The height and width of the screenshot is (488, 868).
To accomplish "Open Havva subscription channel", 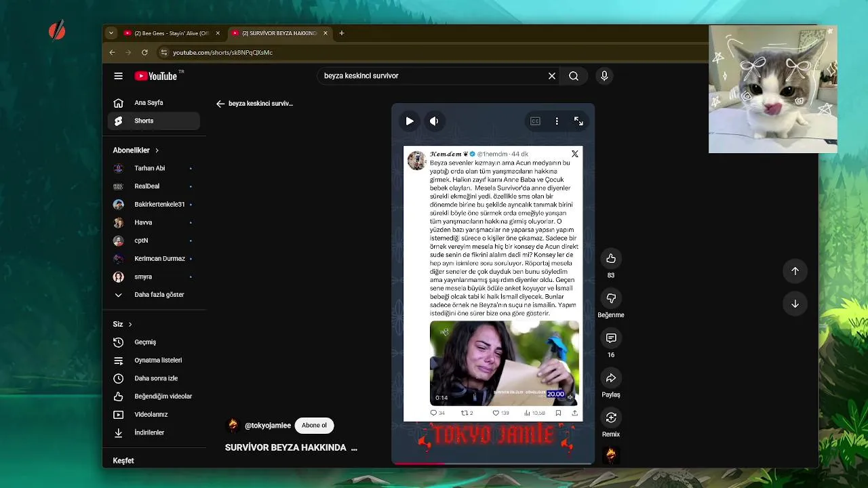I will (154, 222).
